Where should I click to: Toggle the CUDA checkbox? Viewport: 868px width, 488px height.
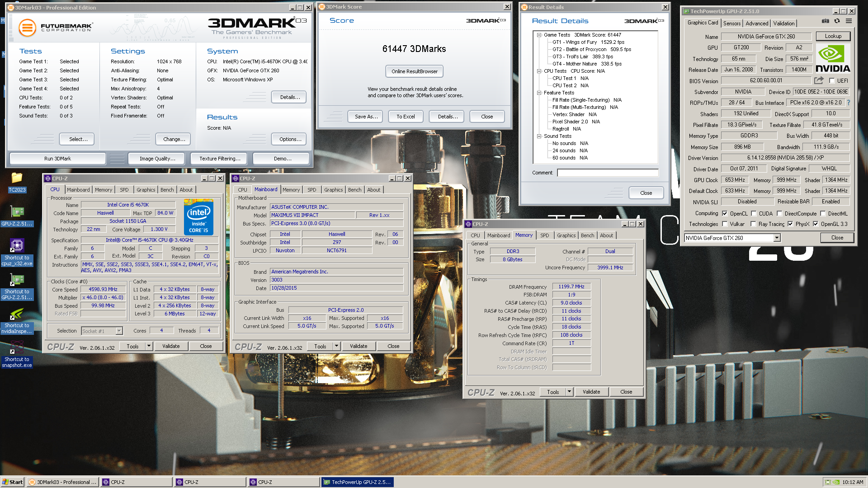pos(754,214)
